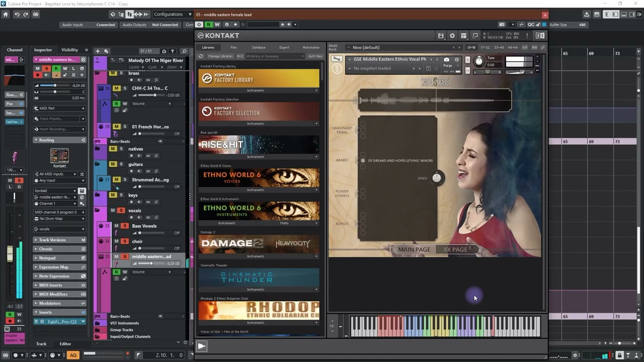Switch to Kontakt Database tab

point(259,47)
